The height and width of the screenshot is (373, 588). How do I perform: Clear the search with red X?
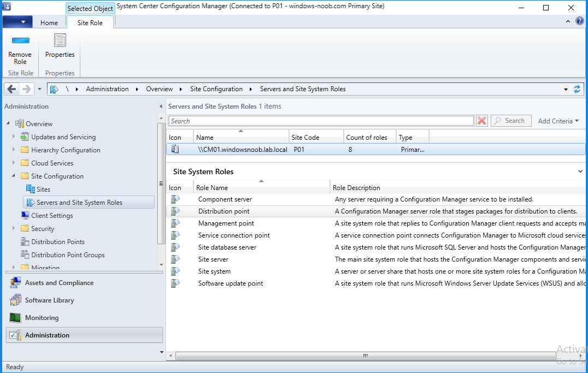[x=481, y=121]
